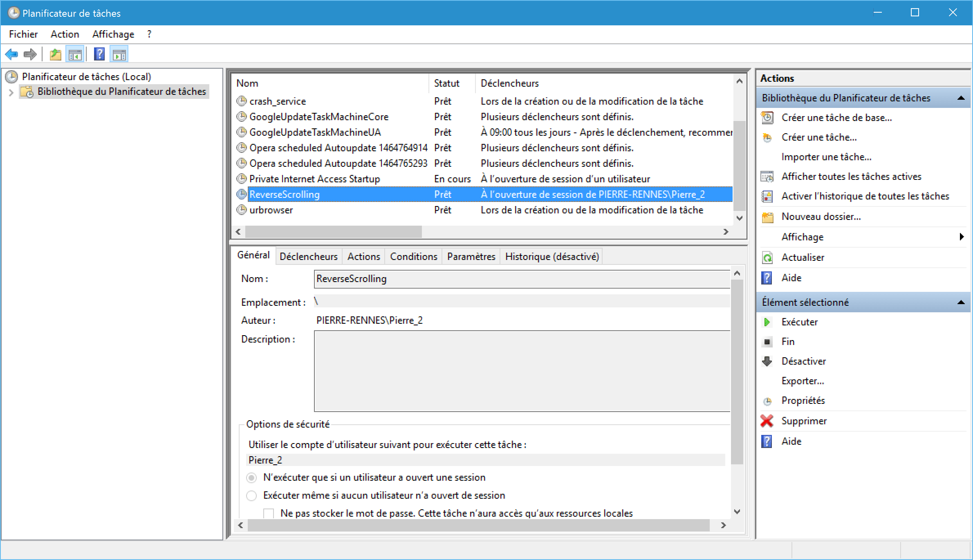The image size is (973, 560).
Task: Open the Affichage menu in menu bar
Action: 113,34
